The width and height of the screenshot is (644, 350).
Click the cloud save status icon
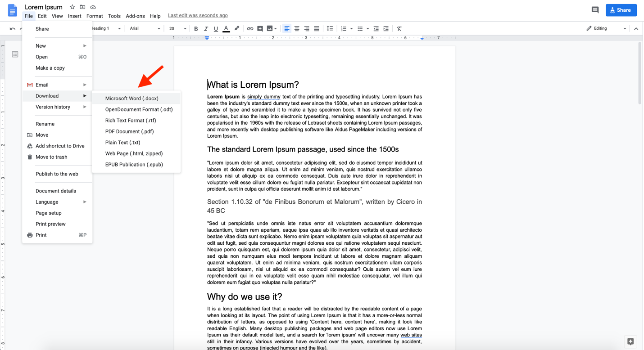(x=93, y=7)
